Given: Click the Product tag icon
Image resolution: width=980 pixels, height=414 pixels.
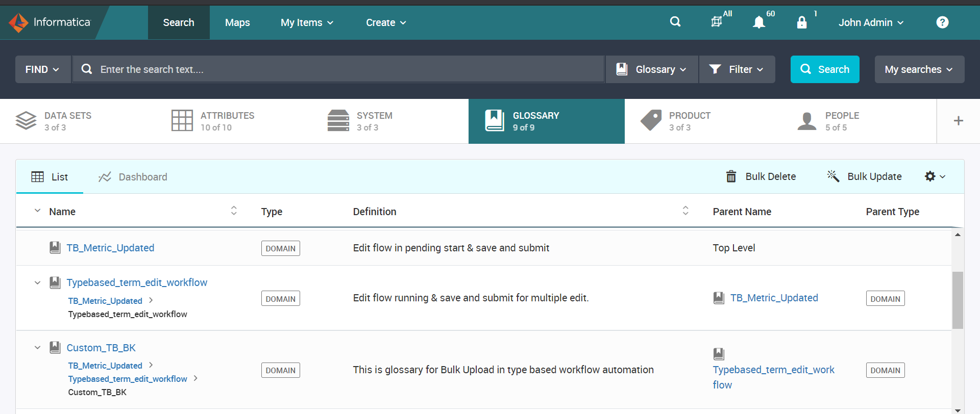Looking at the screenshot, I should tap(651, 121).
